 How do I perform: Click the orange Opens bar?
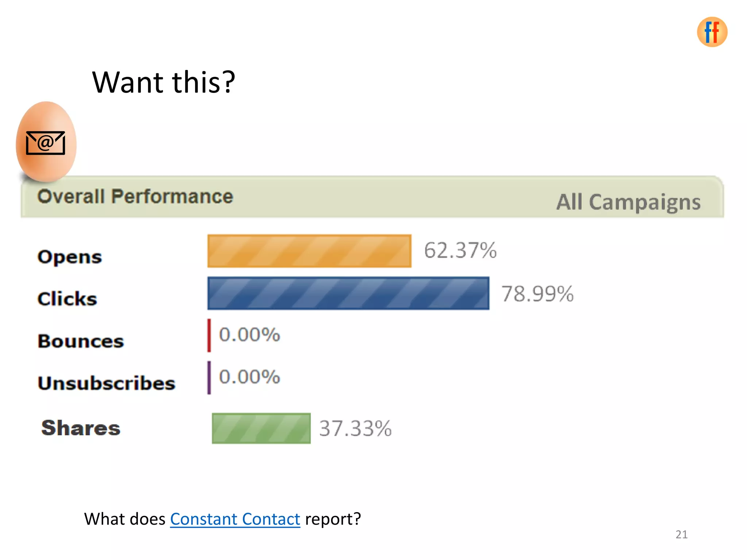(309, 251)
